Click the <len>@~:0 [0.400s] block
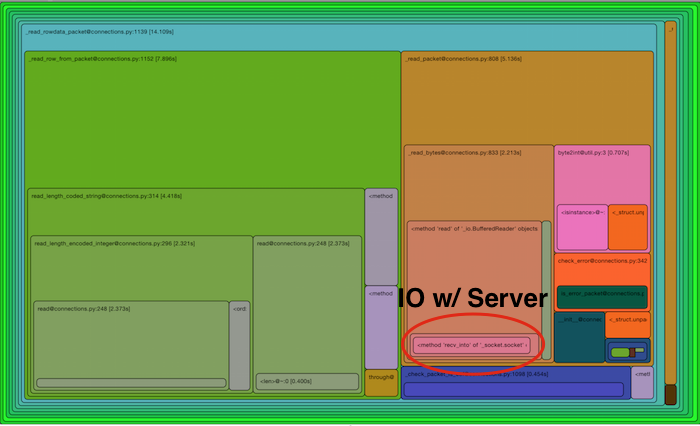The width and height of the screenshot is (700, 426). click(307, 381)
